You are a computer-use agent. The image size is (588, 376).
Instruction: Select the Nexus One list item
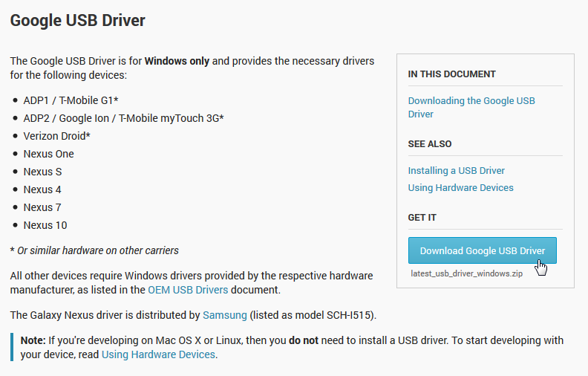tap(48, 154)
